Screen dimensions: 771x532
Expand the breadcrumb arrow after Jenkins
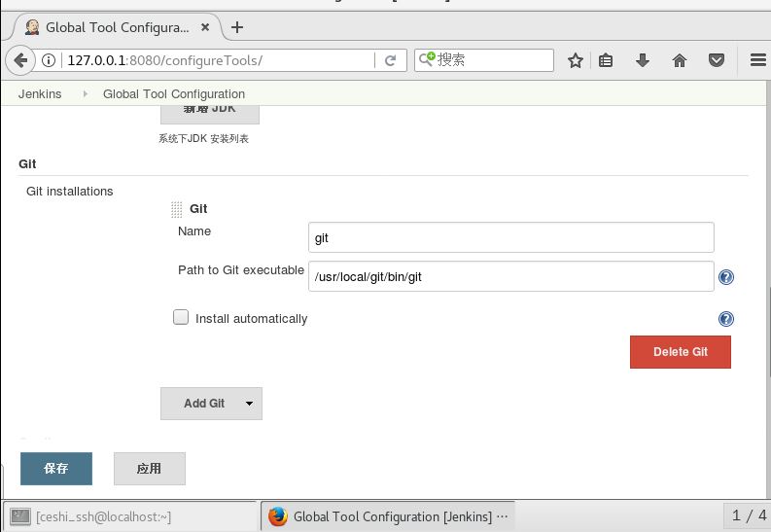pos(83,94)
